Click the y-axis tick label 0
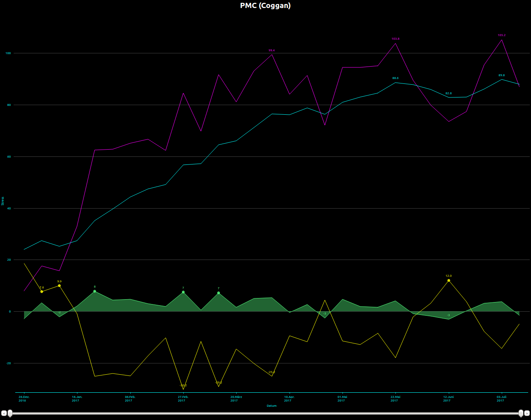Viewport: 531px width, 420px height. (x=10, y=312)
